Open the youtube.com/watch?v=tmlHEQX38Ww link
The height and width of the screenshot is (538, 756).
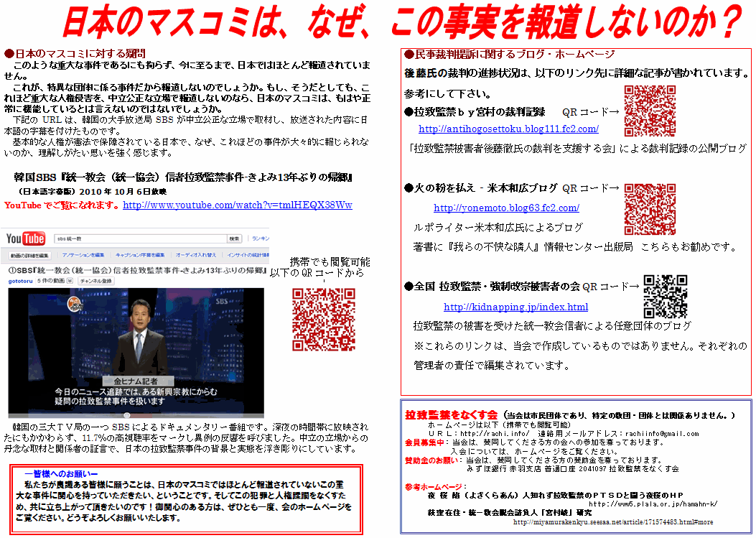point(238,205)
